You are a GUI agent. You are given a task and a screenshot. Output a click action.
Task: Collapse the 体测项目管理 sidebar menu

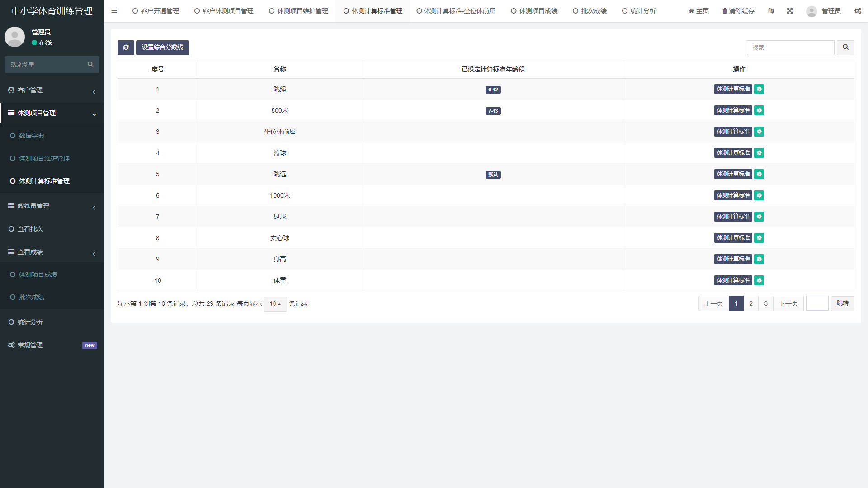click(x=52, y=114)
